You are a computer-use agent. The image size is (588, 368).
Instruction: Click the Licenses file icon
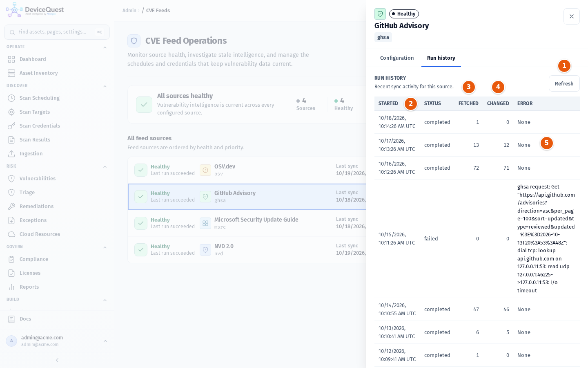(11, 273)
